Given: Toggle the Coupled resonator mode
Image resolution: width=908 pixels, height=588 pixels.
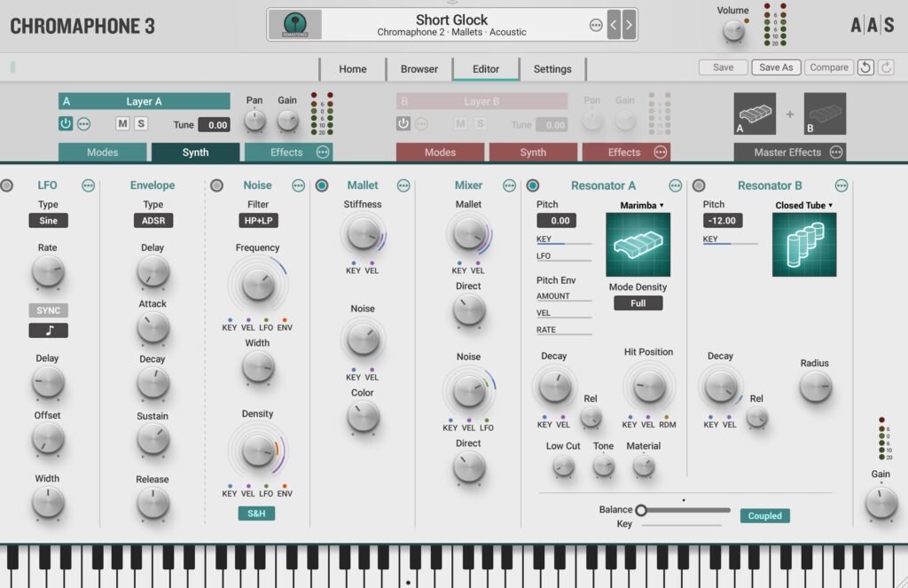Looking at the screenshot, I should pos(764,515).
